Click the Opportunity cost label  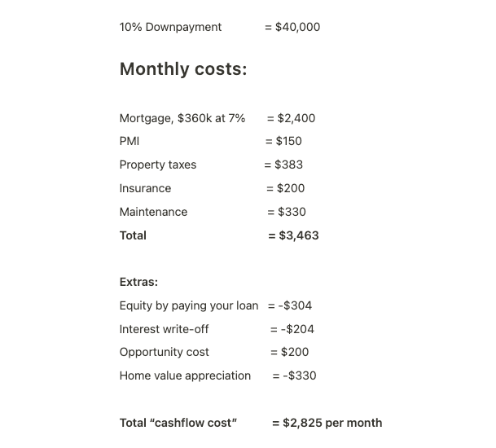tap(165, 352)
